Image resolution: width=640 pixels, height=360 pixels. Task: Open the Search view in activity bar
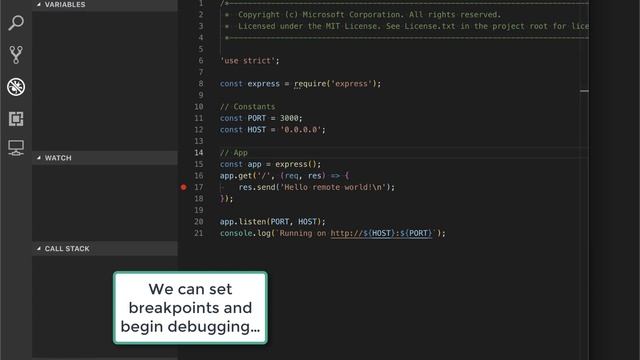[x=16, y=23]
